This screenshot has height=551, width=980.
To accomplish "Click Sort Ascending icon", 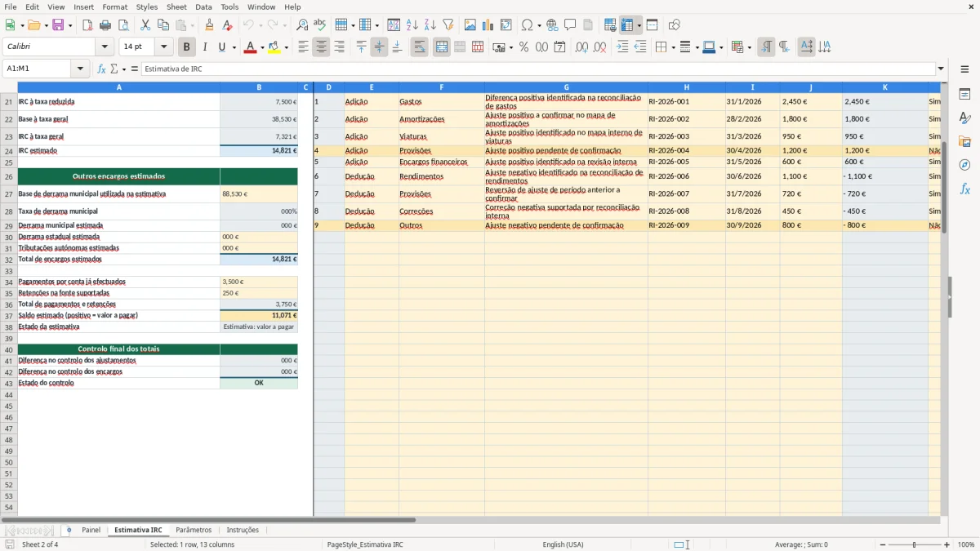I will click(x=412, y=25).
